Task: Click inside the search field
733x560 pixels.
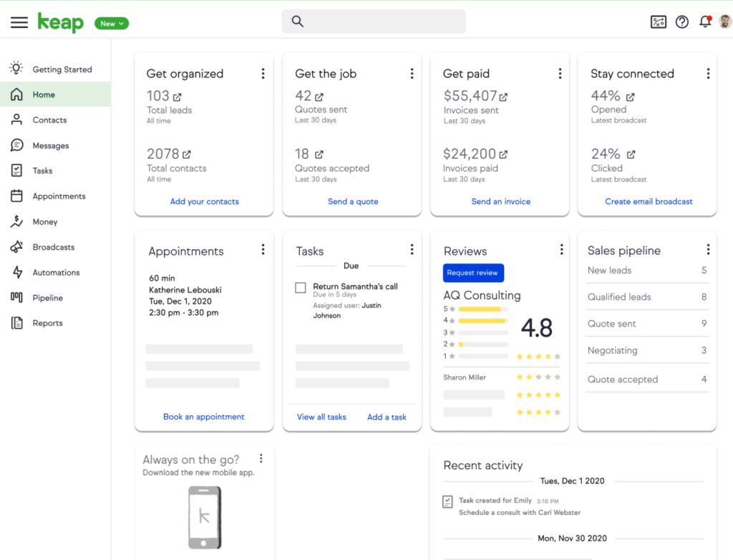Action: (x=374, y=21)
